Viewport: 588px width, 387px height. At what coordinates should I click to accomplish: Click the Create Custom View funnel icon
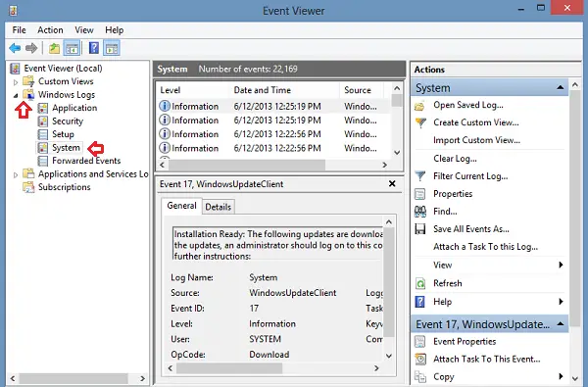(x=420, y=122)
